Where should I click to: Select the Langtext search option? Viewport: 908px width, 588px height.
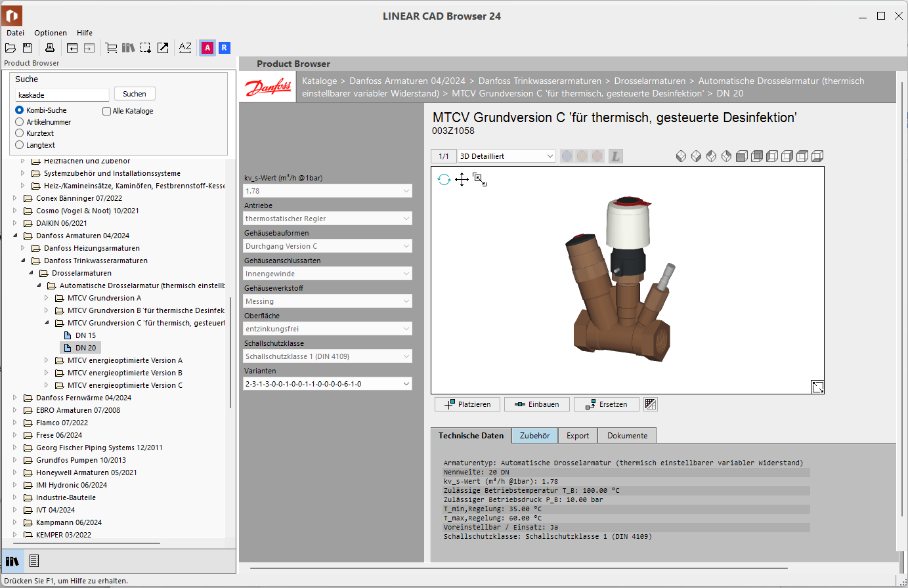tap(20, 145)
